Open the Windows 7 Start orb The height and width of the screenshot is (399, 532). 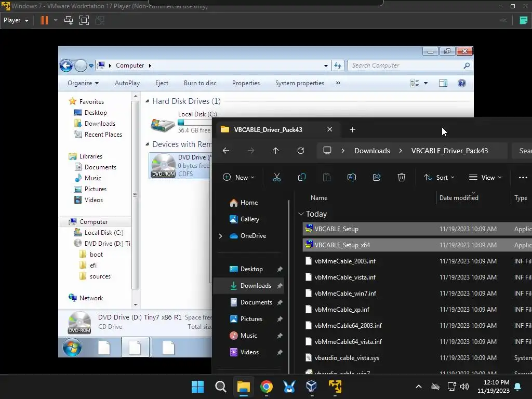click(x=72, y=348)
